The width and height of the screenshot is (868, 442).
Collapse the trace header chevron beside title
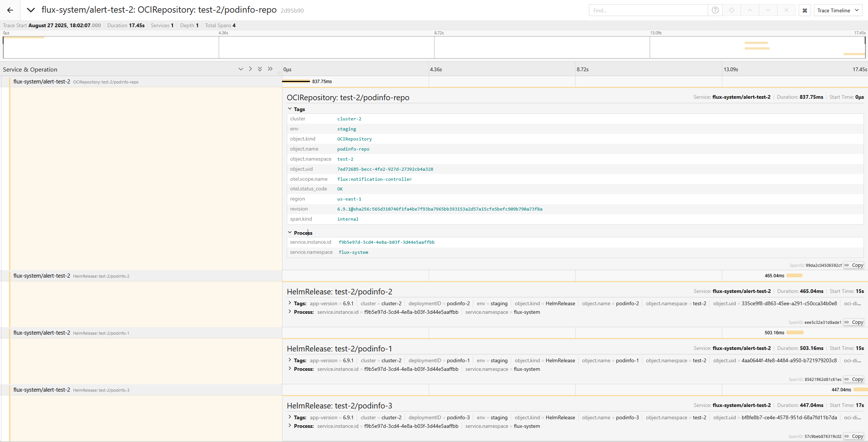[31, 10]
